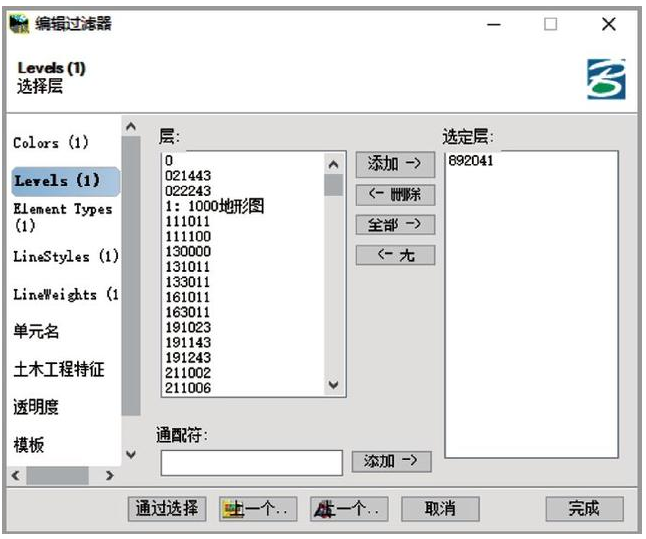
Task: Click left arrow of category horizontal scrollbar
Action: coord(16,476)
